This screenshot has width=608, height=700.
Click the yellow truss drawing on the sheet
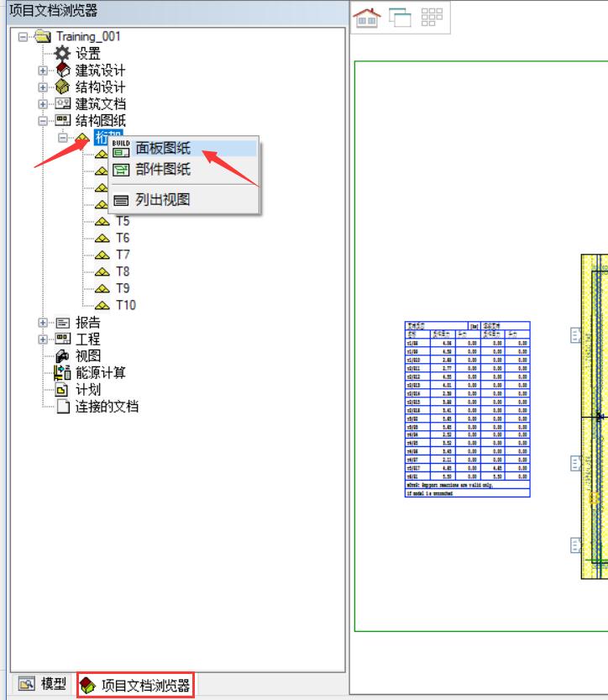(595, 417)
